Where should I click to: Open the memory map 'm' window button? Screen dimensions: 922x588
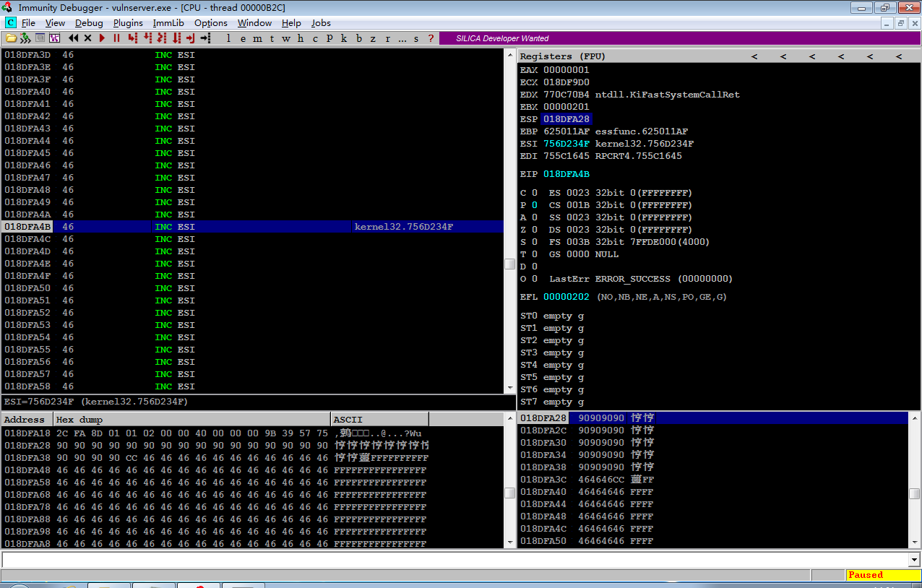(x=257, y=38)
